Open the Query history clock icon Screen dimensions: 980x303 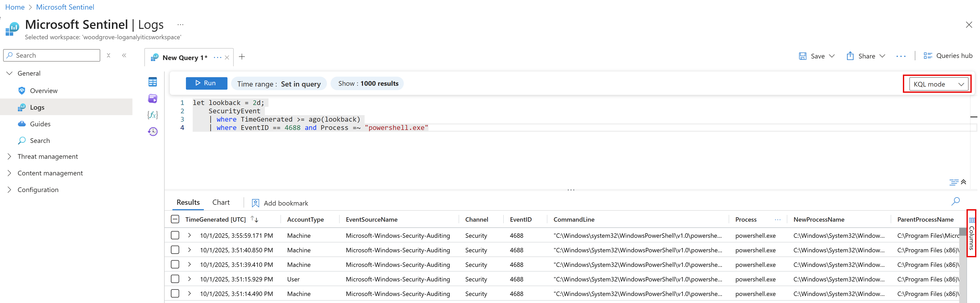click(152, 132)
